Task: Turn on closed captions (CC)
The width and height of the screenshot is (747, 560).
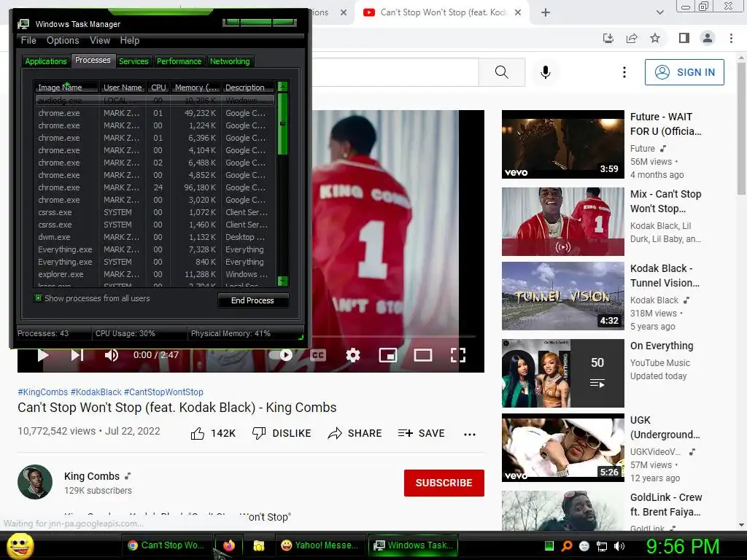Action: 318,355
